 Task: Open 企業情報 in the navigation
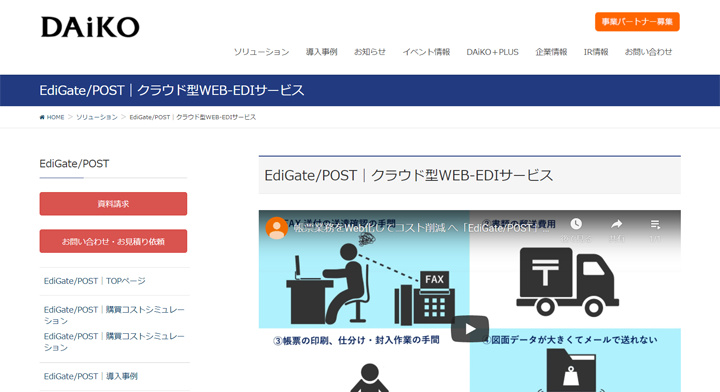point(551,52)
